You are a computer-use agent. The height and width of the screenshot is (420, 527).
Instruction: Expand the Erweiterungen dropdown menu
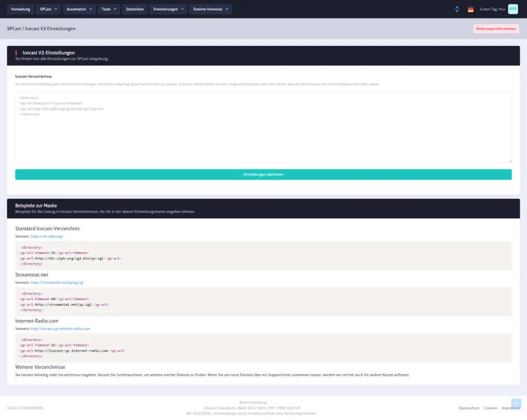coord(168,9)
